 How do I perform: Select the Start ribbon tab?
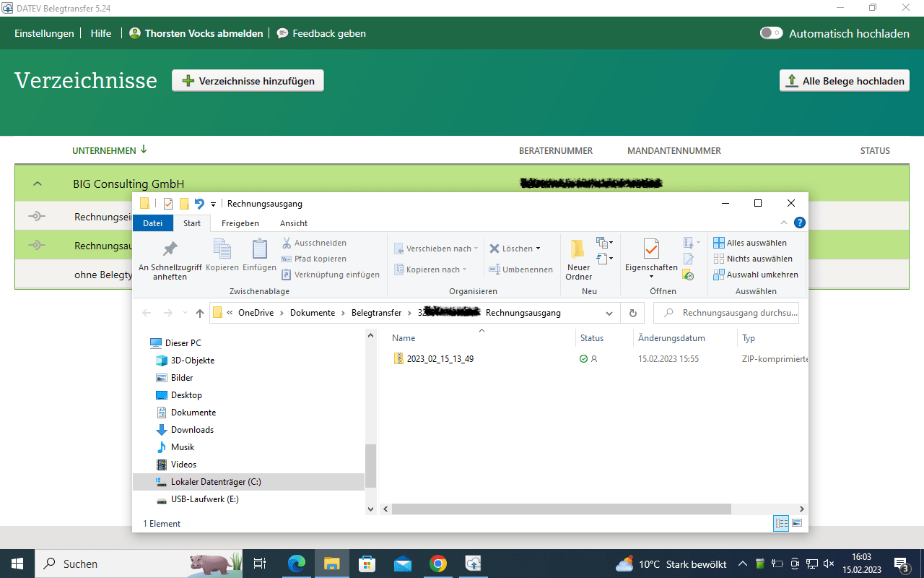coord(192,223)
